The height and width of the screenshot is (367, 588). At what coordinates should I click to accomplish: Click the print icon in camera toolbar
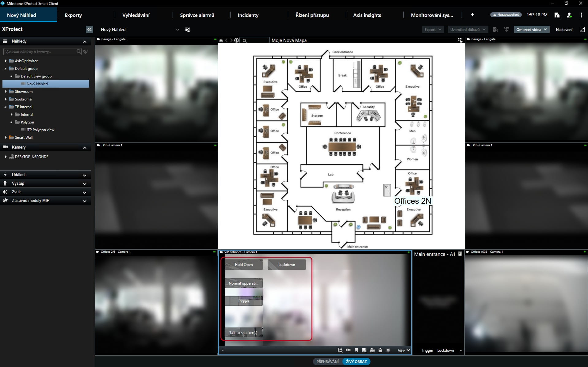[372, 350]
